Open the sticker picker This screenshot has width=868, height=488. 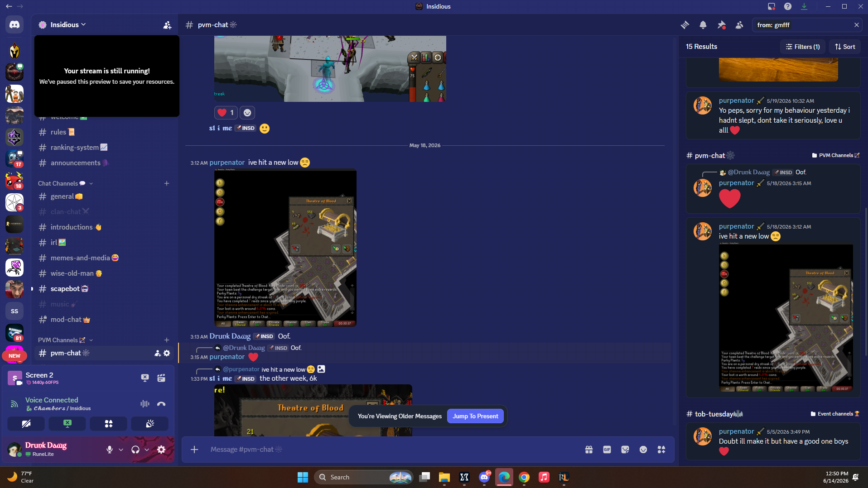(625, 450)
